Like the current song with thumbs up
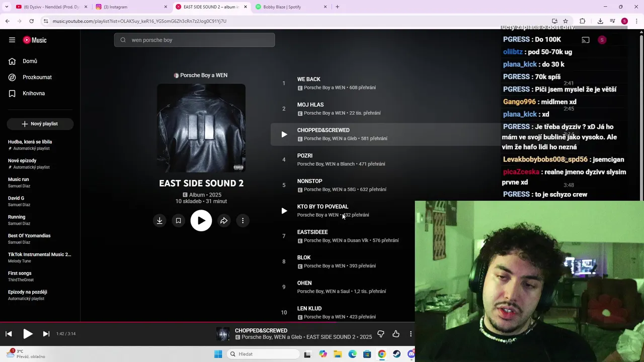 (396, 334)
